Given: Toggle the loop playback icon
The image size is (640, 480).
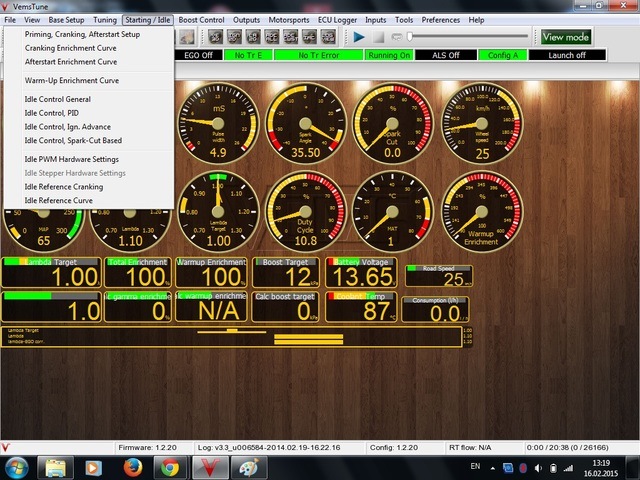Looking at the screenshot, I should (397, 37).
